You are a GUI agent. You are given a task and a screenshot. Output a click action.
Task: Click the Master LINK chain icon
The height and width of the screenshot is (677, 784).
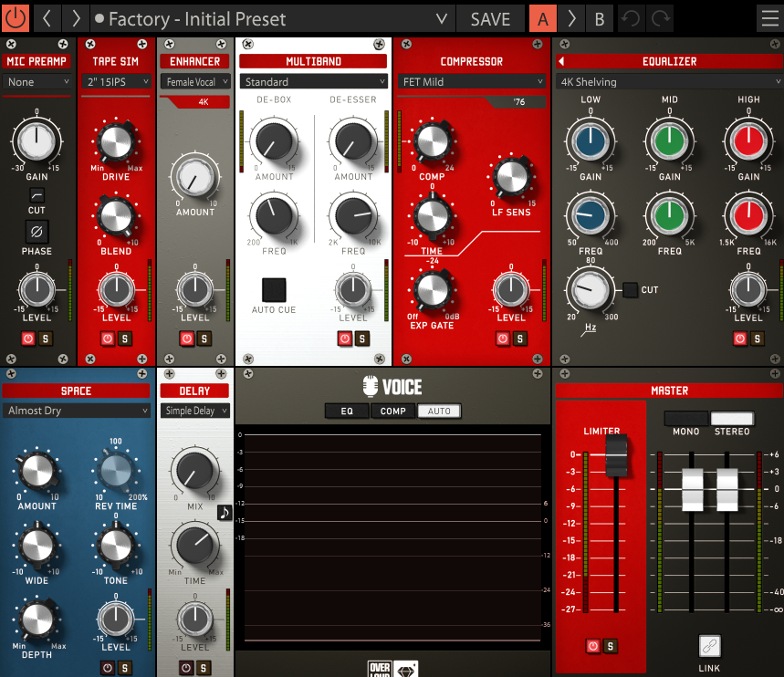pyautogui.click(x=709, y=646)
